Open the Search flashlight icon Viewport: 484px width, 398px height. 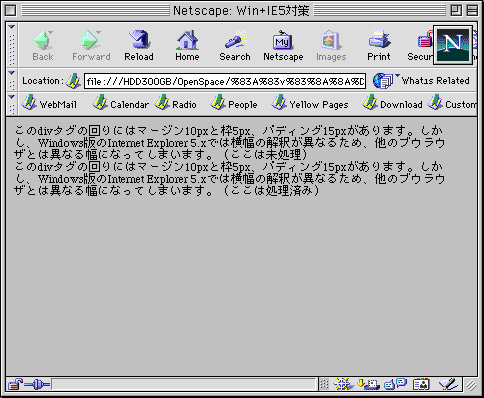click(235, 45)
